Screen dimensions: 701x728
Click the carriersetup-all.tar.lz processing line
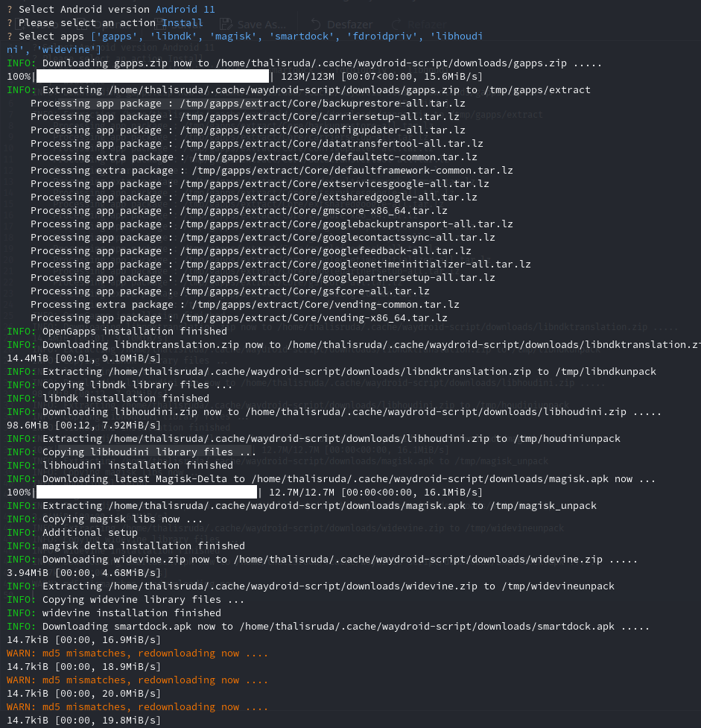click(244, 117)
